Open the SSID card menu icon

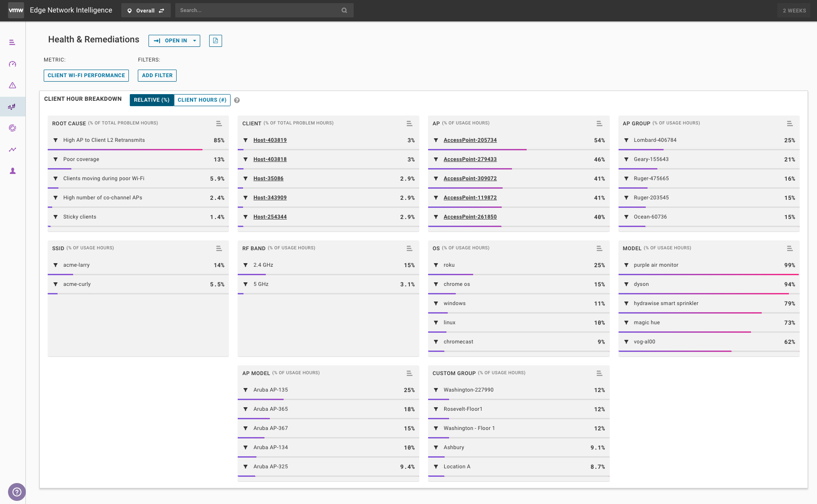click(219, 248)
